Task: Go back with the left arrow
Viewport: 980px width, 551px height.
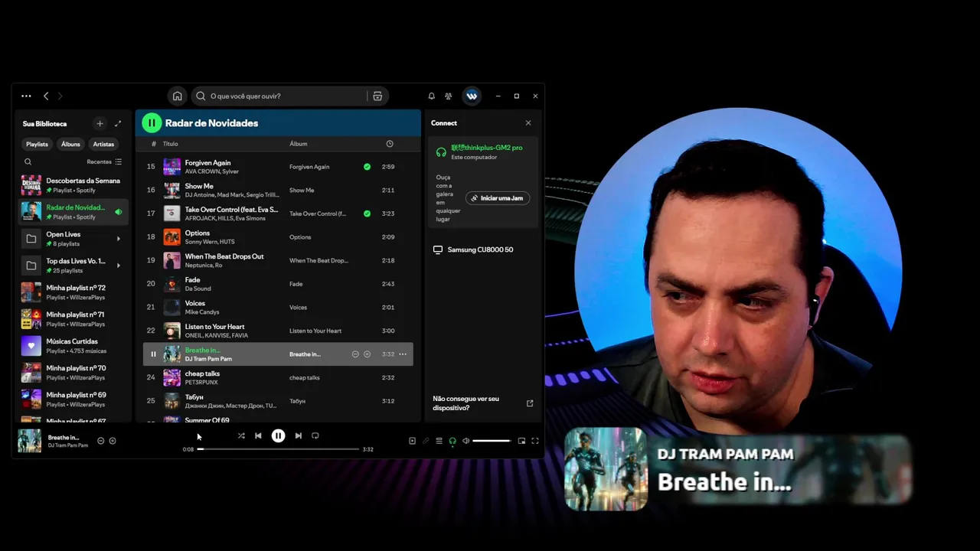Action: [46, 96]
